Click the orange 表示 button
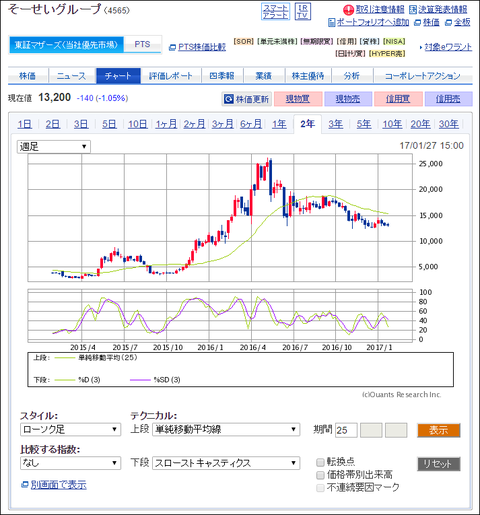 [x=439, y=430]
